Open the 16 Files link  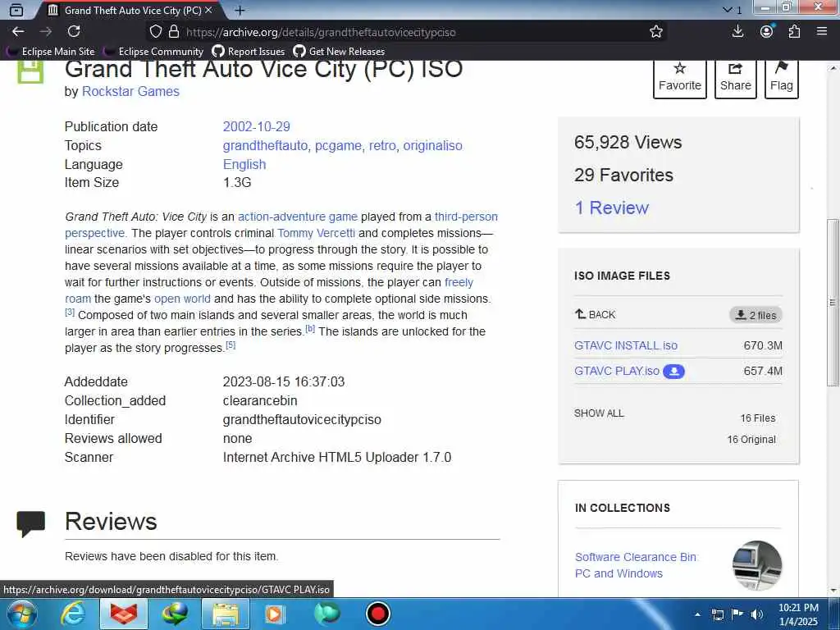(x=757, y=418)
